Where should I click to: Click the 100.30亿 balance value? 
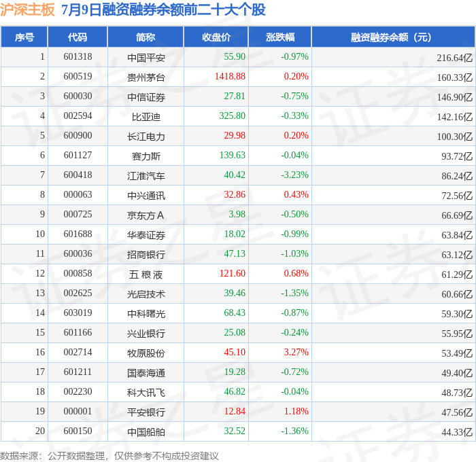[455, 137]
